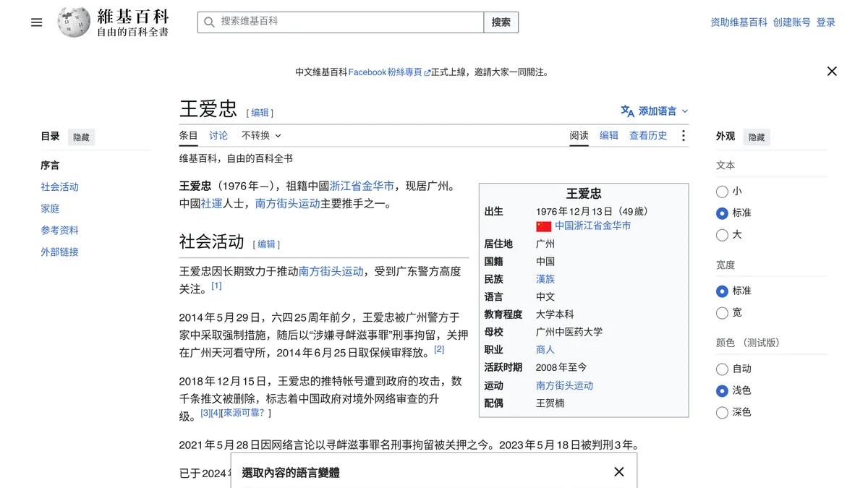Click the 來源可靠? tag link
The width and height of the screenshot is (868, 488).
(244, 413)
